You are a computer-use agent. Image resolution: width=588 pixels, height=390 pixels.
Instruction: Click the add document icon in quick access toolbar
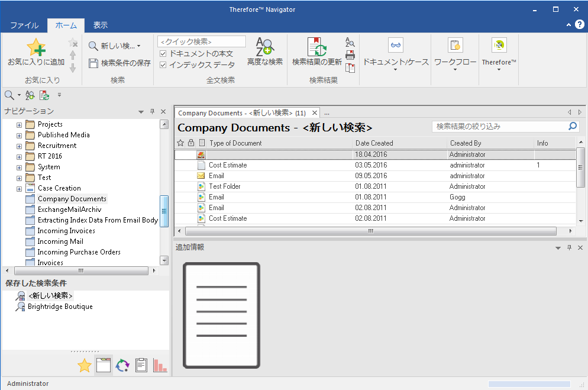pyautogui.click(x=44, y=95)
